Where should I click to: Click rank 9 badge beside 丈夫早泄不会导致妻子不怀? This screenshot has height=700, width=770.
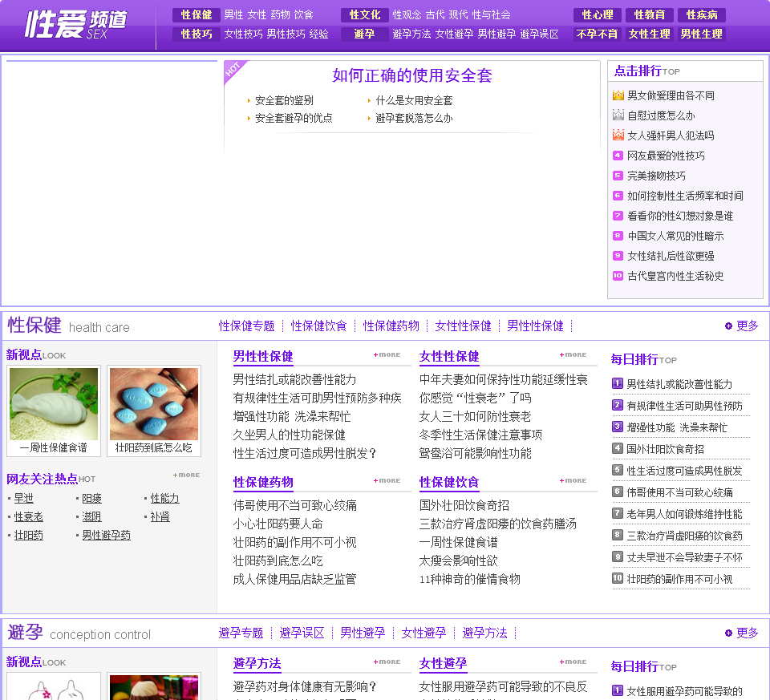click(x=618, y=556)
